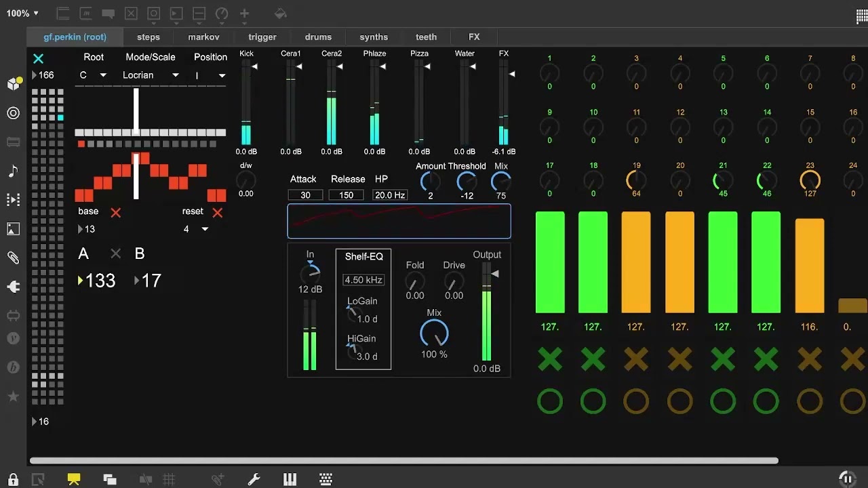Click the paint bucket format icon
868x488 pixels.
tap(280, 14)
